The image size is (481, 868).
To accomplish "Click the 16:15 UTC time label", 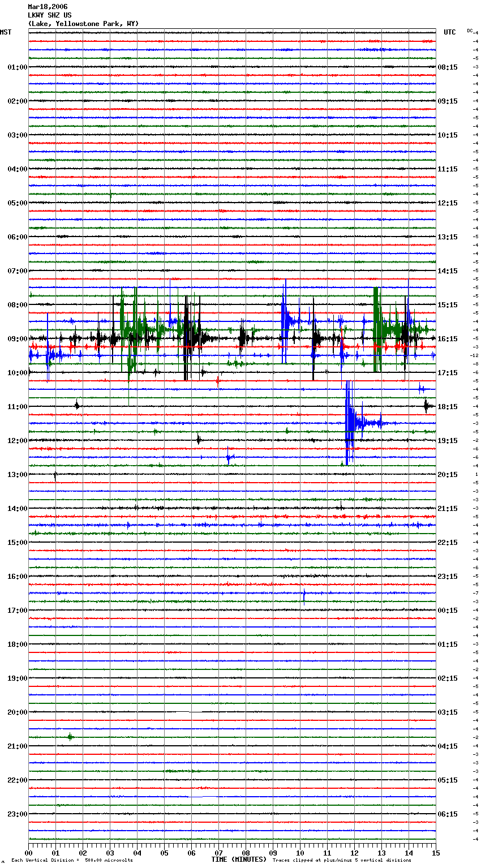I will [448, 339].
